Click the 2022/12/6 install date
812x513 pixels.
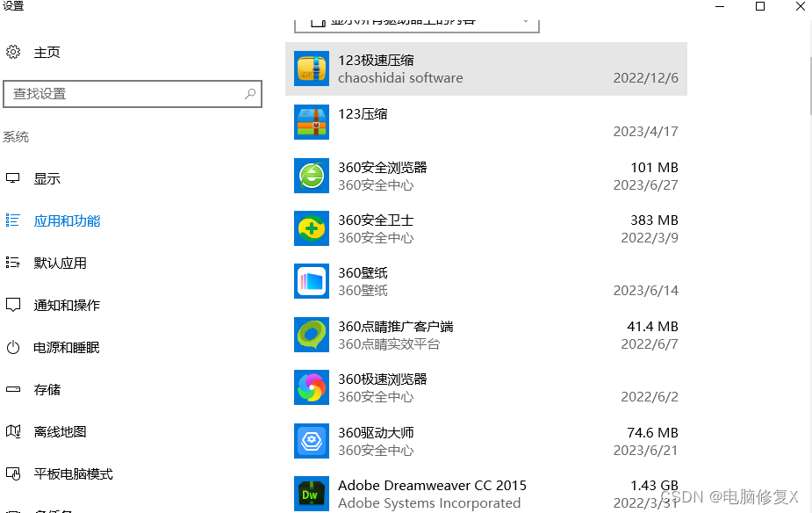[x=646, y=77]
